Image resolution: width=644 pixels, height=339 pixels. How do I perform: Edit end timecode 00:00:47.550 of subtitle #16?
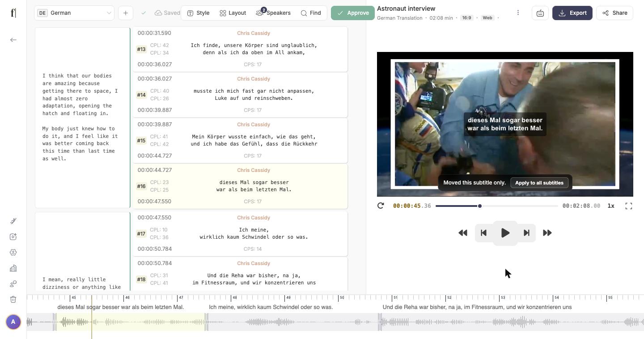click(154, 202)
